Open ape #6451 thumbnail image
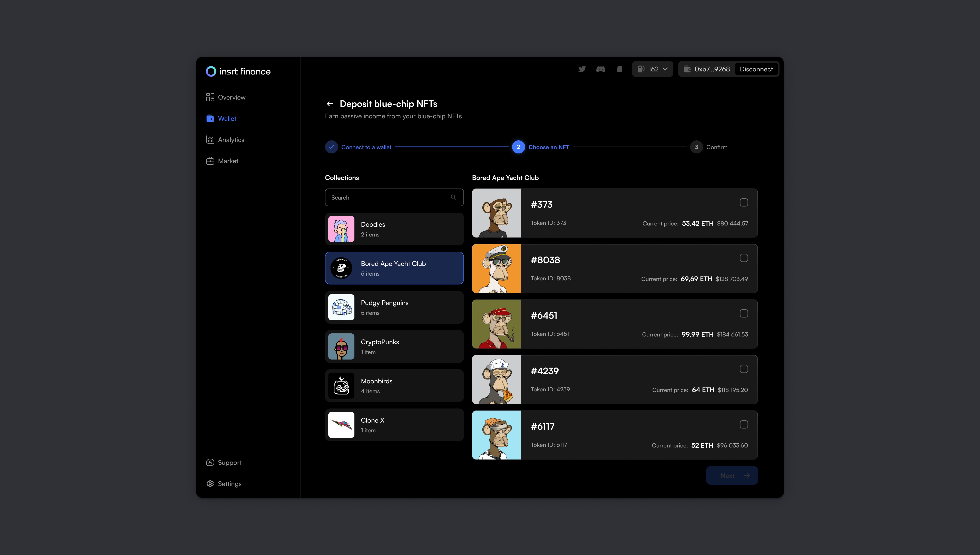The width and height of the screenshot is (980, 555). (x=497, y=324)
